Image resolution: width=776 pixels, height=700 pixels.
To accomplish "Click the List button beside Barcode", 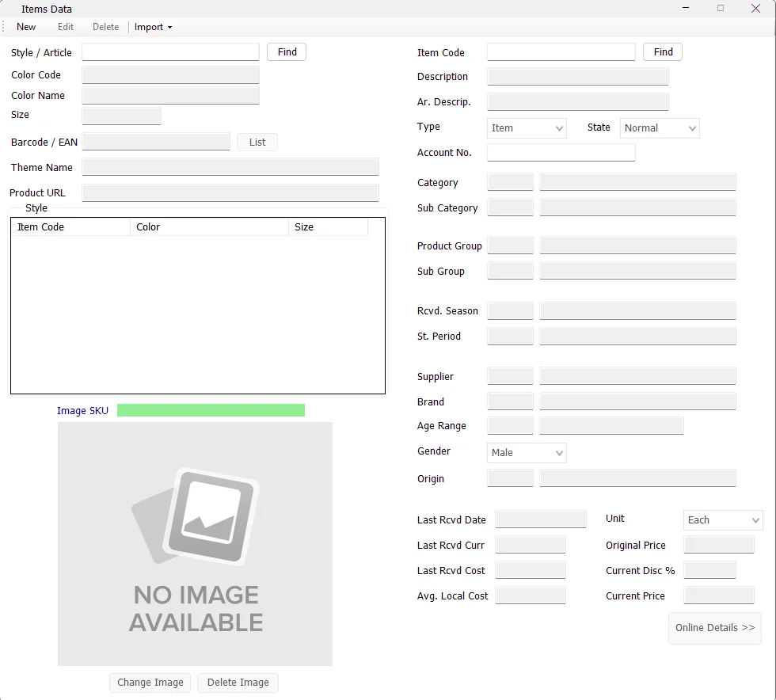I will [x=257, y=142].
